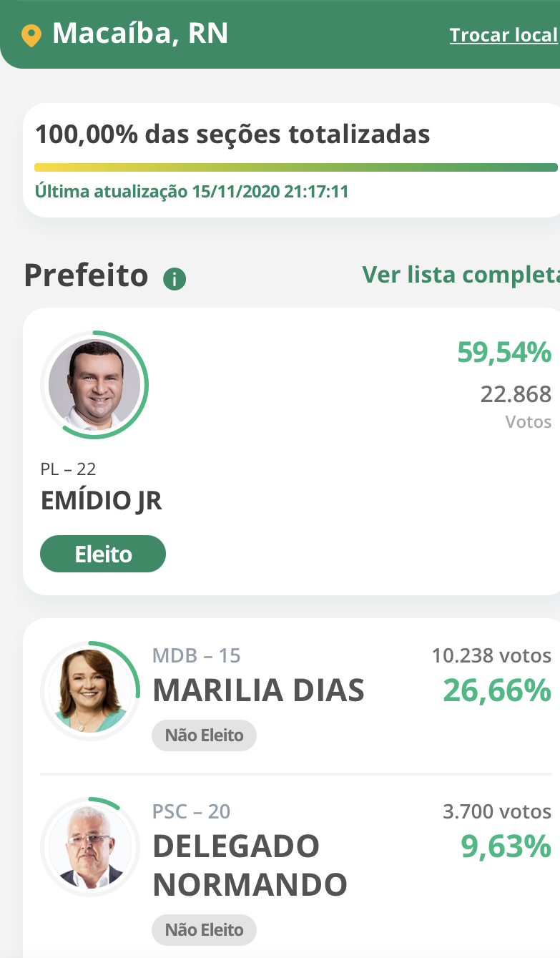Click the info icon beside Prefeito
The image size is (560, 958).
175,278
